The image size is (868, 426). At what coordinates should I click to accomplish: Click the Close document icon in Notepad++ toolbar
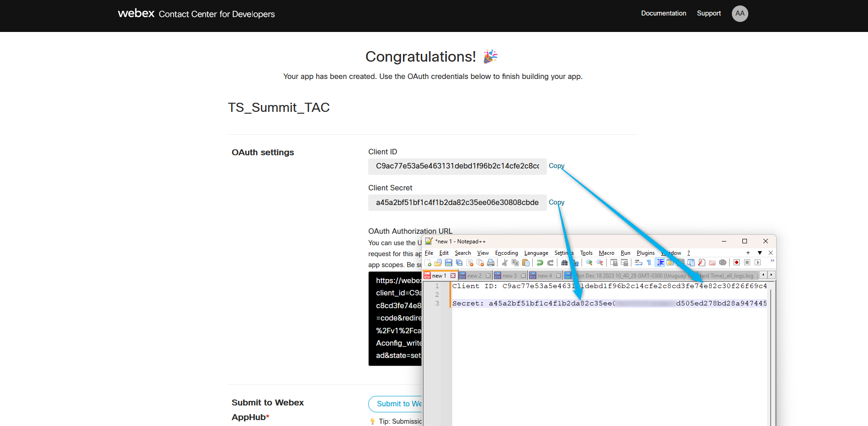click(x=470, y=263)
